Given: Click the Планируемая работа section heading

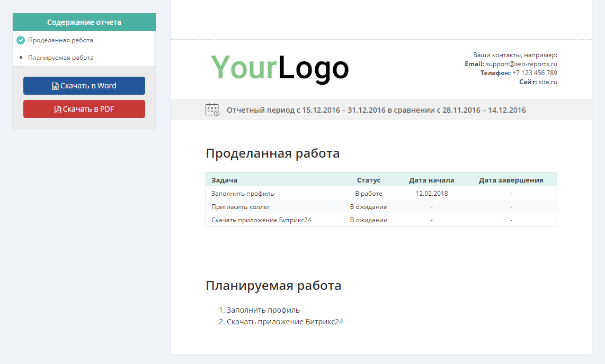Looking at the screenshot, I should 273,285.
